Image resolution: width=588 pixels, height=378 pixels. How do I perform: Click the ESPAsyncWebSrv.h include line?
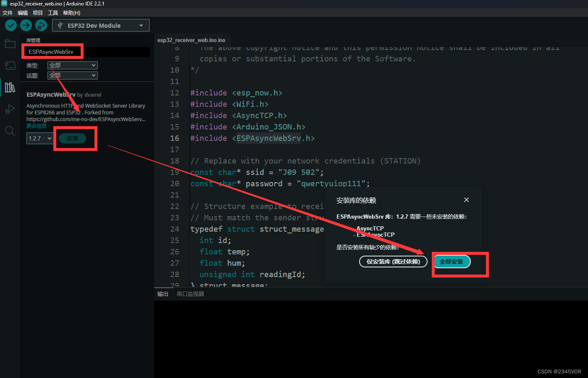click(252, 138)
